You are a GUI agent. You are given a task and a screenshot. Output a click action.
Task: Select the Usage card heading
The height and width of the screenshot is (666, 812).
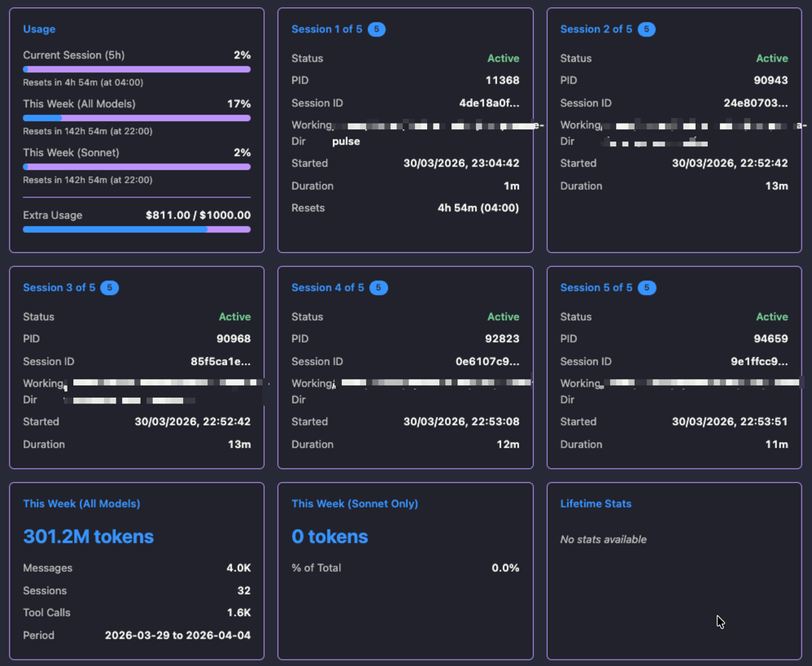[39, 29]
